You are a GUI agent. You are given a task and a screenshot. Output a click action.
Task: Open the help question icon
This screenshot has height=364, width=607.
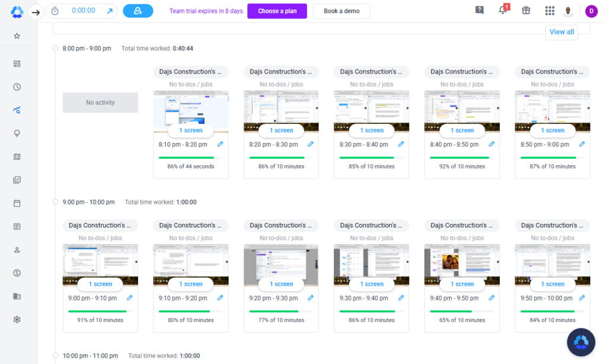coord(479,10)
